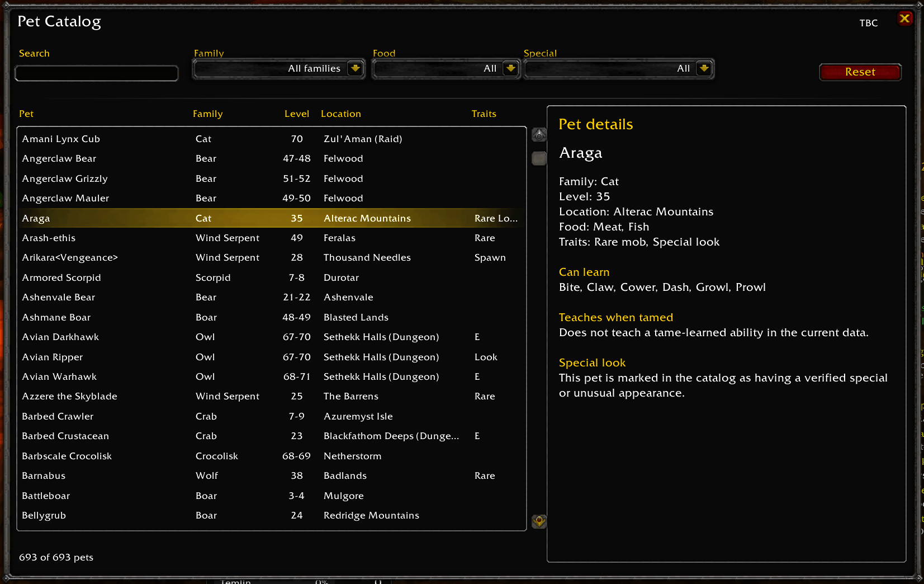Click the Can learn heading
The width and height of the screenshot is (924, 584).
tap(584, 272)
